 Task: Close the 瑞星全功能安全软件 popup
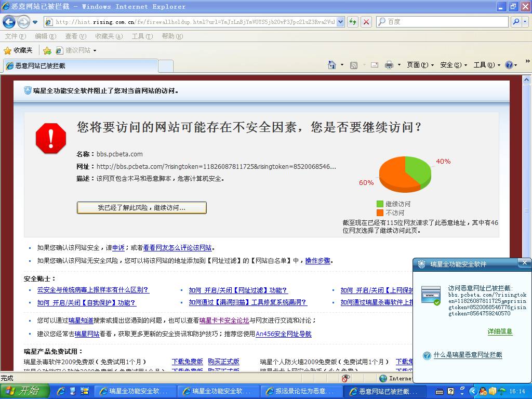tap(525, 263)
